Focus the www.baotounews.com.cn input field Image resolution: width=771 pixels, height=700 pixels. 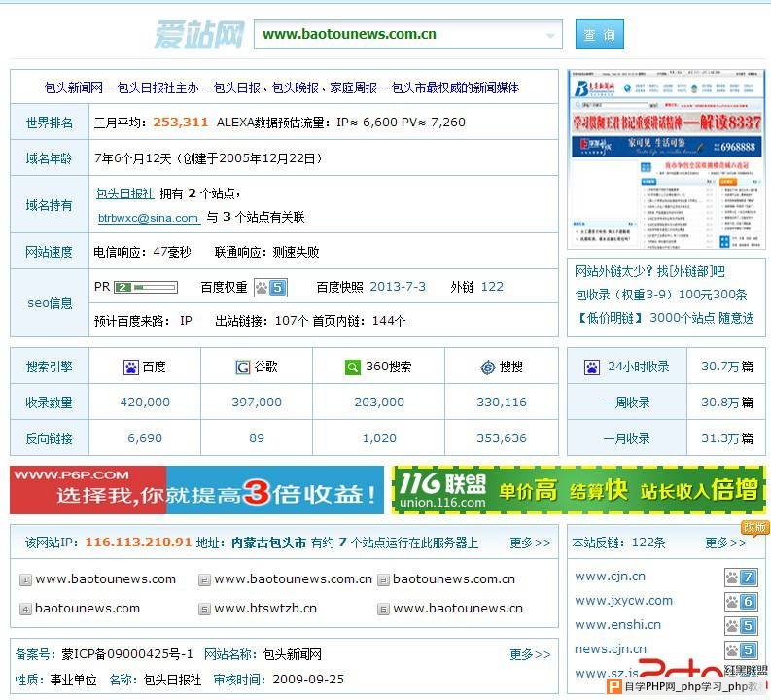pyautogui.click(x=407, y=34)
